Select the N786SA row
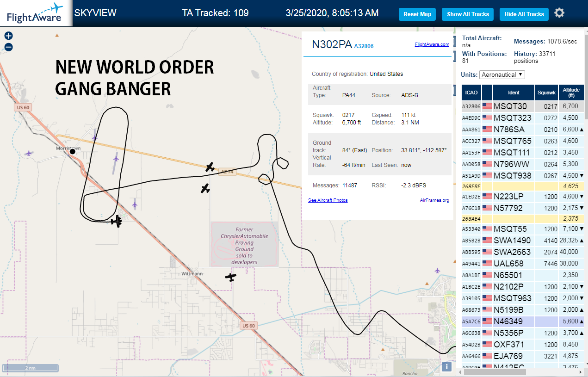The height and width of the screenshot is (377, 588). tap(523, 130)
